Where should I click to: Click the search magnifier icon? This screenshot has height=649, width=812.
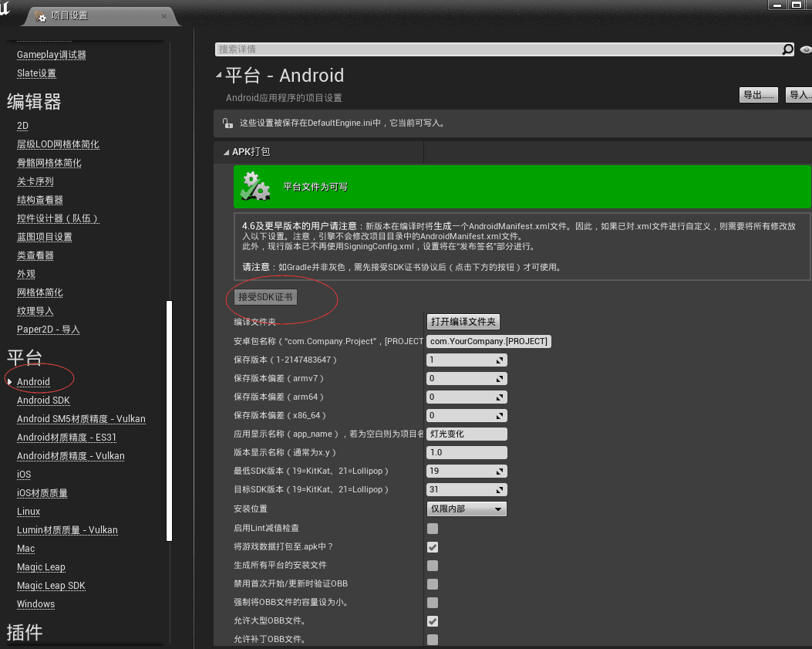[x=787, y=49]
